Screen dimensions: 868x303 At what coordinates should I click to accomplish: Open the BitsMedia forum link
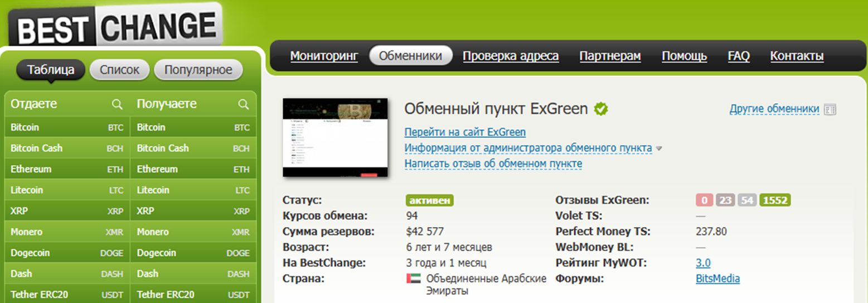(717, 278)
